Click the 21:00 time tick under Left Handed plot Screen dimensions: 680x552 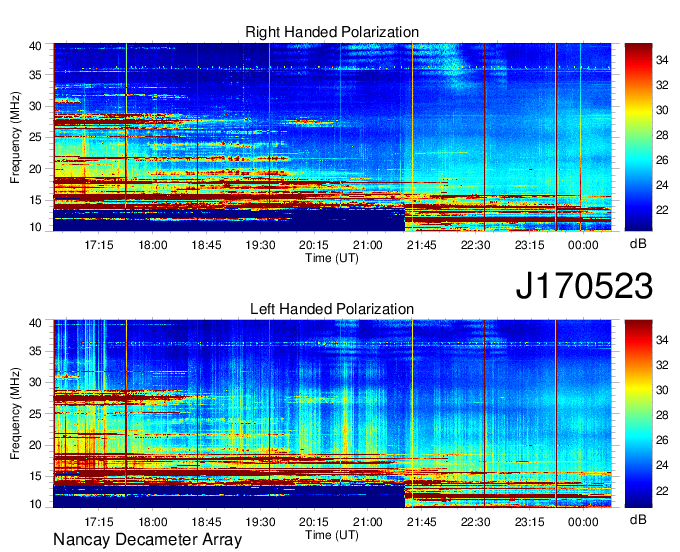(368, 522)
